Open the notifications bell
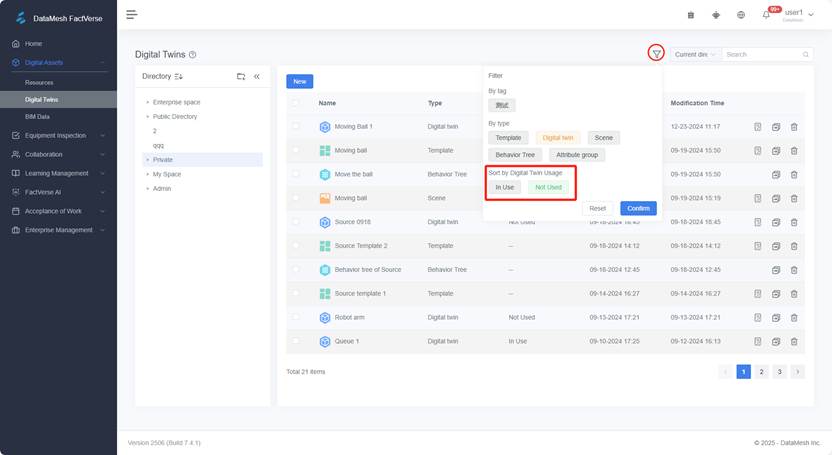Viewport: 832px width, 455px height. click(767, 15)
